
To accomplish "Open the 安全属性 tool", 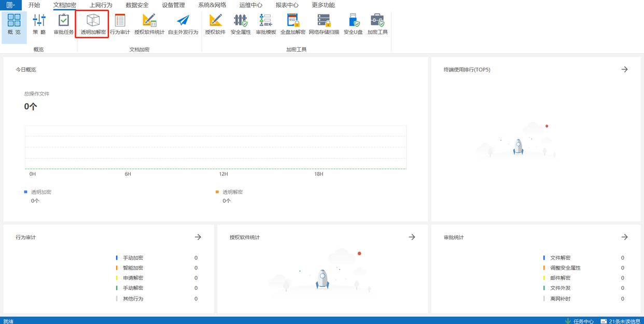I will pyautogui.click(x=241, y=24).
